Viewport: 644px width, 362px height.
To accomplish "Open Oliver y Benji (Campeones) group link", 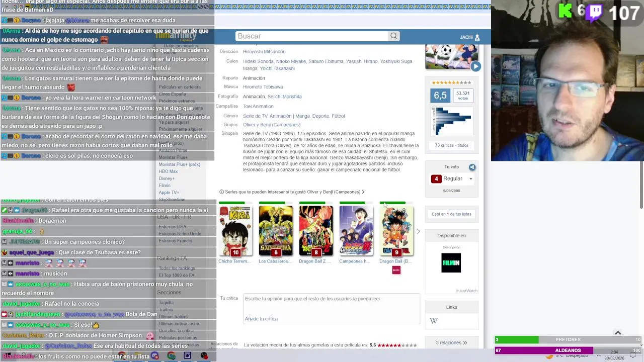I will coord(272,125).
